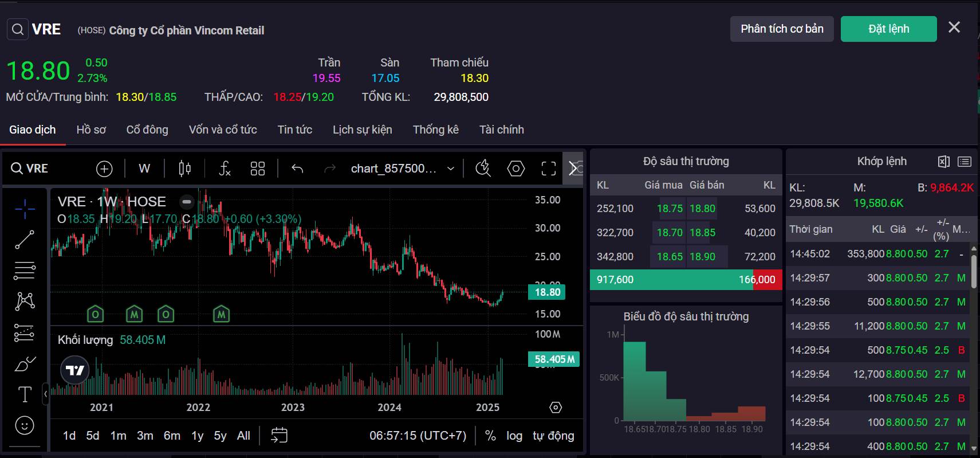Show All time range on chart
This screenshot has width=980, height=458.
244,436
